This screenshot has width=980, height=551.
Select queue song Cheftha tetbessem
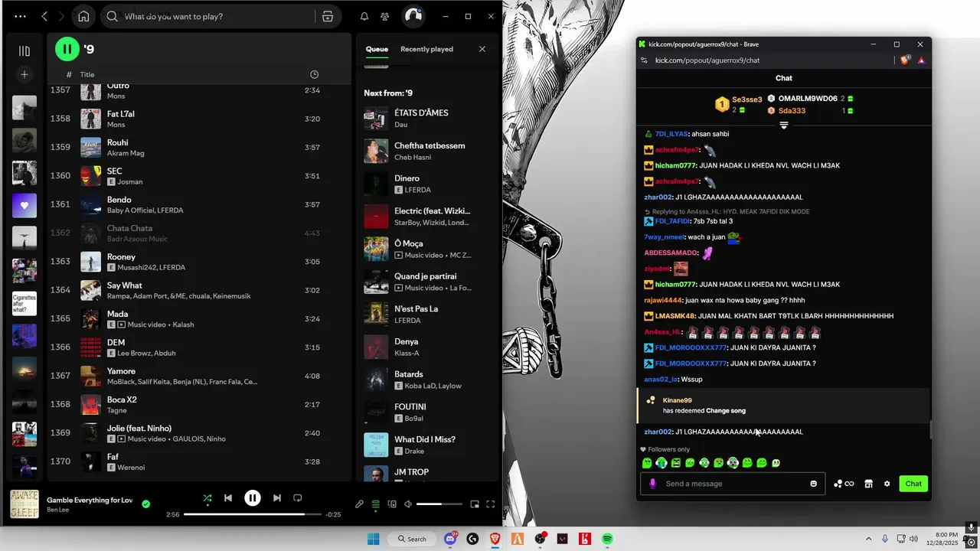[427, 151]
